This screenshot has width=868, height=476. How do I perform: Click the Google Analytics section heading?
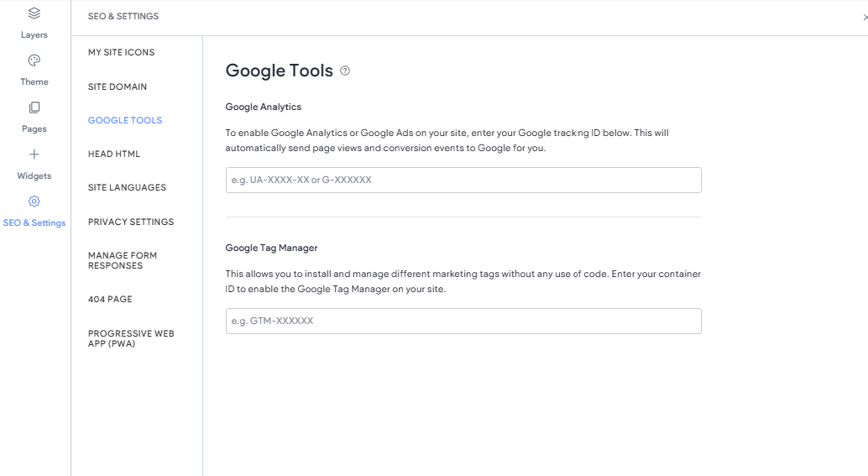pos(264,107)
